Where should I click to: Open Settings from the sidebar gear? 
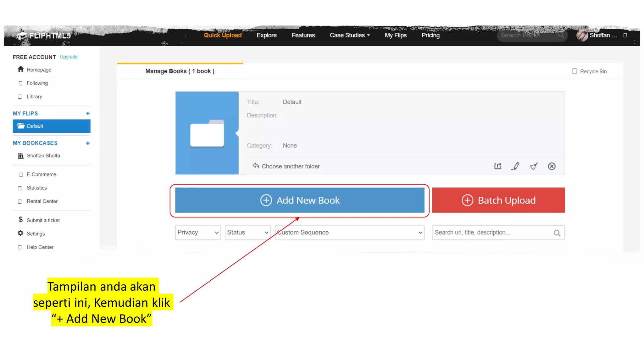tap(21, 233)
